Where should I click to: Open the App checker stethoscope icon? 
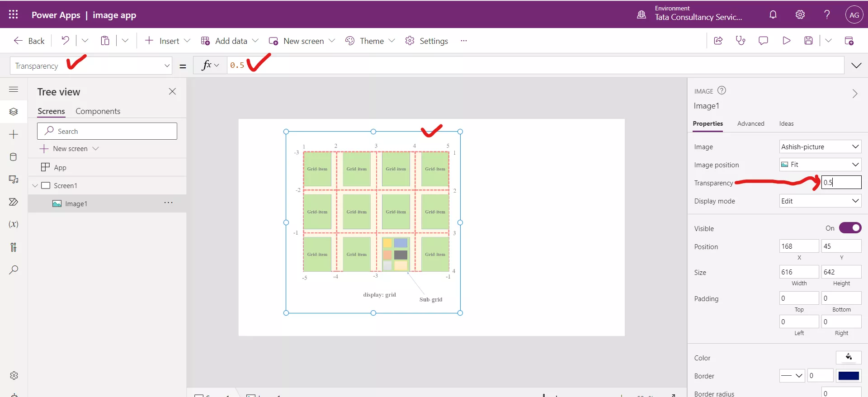(741, 41)
